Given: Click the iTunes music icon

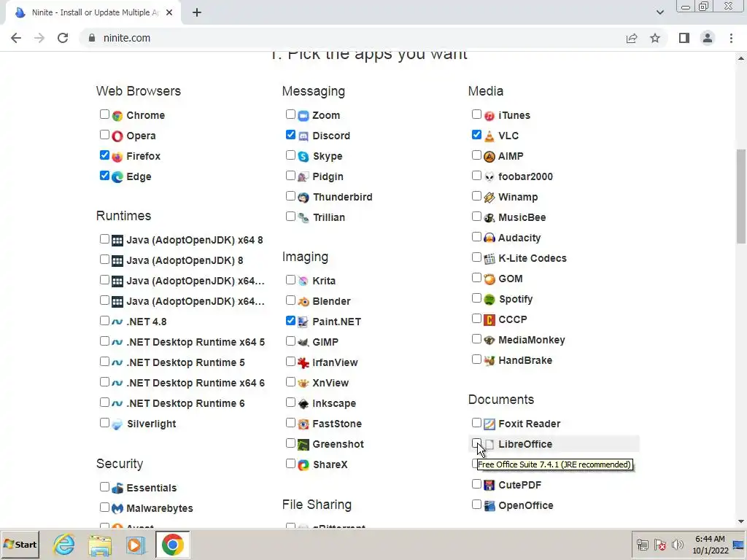Looking at the screenshot, I should pyautogui.click(x=489, y=116).
